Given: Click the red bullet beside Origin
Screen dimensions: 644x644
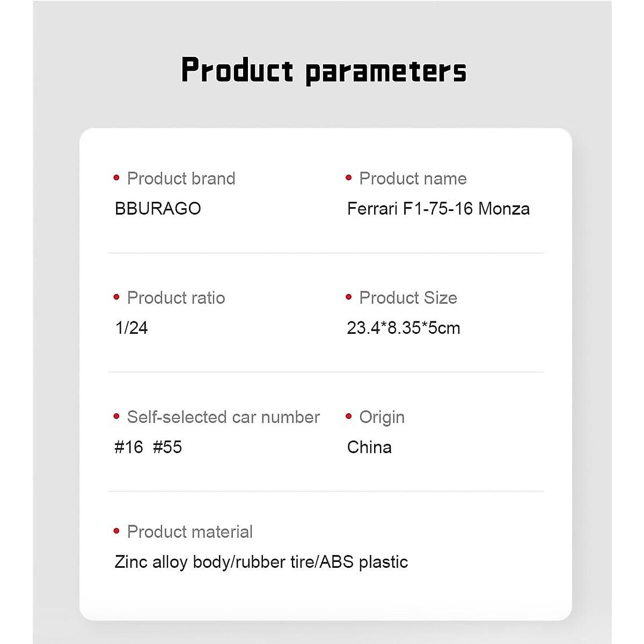Looking at the screenshot, I should coord(349,416).
